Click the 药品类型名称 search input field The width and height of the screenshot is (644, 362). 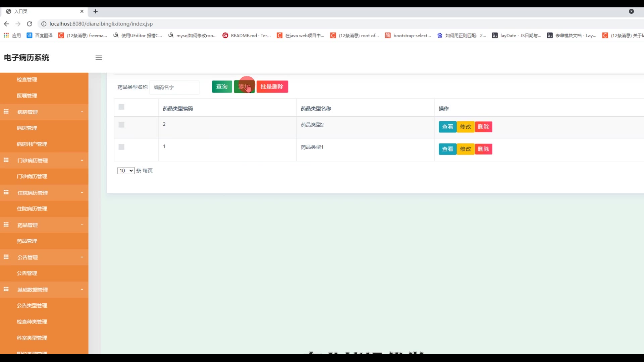[174, 87]
